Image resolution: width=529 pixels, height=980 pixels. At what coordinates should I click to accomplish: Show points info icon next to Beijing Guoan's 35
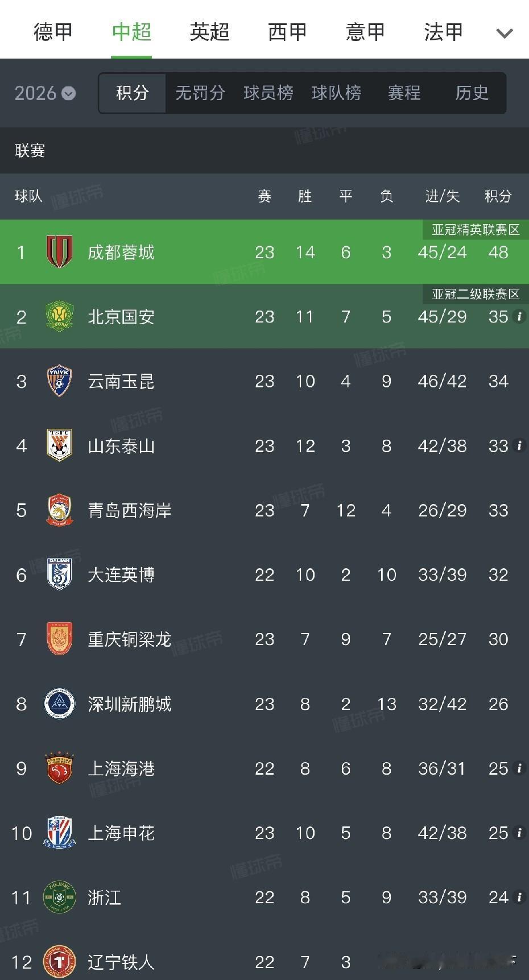(519, 316)
